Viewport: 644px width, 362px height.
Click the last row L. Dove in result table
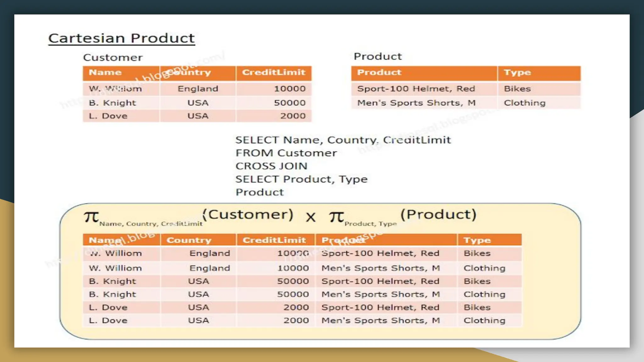[x=108, y=321]
